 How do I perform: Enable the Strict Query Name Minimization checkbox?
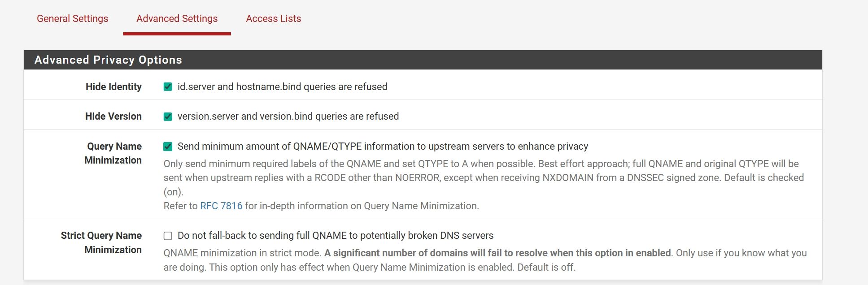click(168, 236)
